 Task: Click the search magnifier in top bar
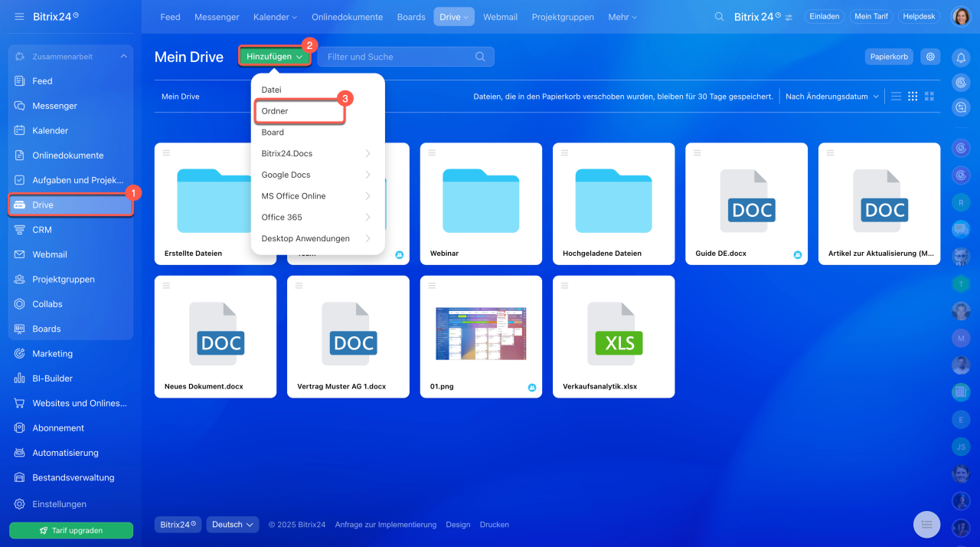(x=718, y=17)
